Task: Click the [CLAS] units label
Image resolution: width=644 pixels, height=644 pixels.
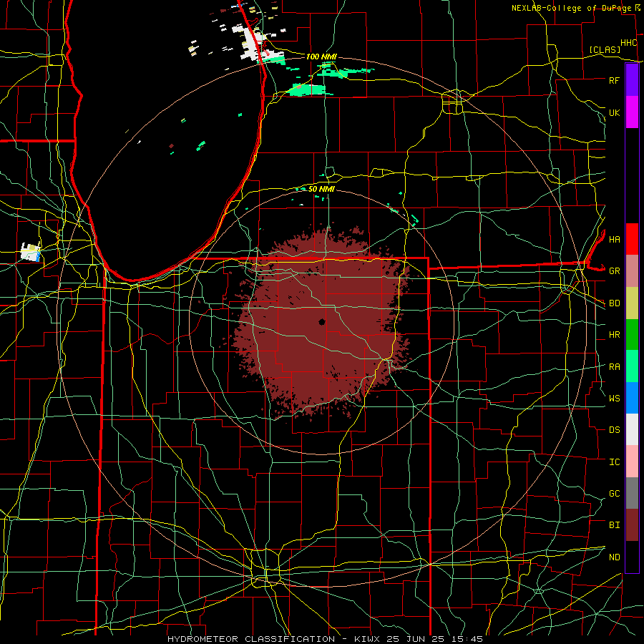Action: coord(605,50)
